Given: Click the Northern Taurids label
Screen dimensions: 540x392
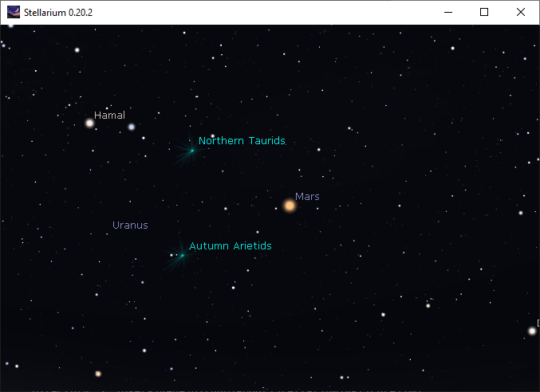Looking at the screenshot, I should (x=242, y=141).
